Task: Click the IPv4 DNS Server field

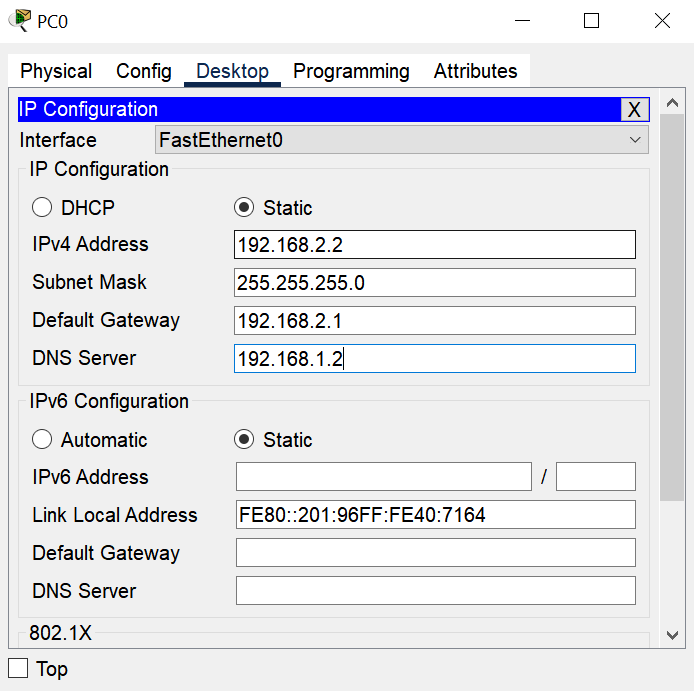Action: coord(435,359)
